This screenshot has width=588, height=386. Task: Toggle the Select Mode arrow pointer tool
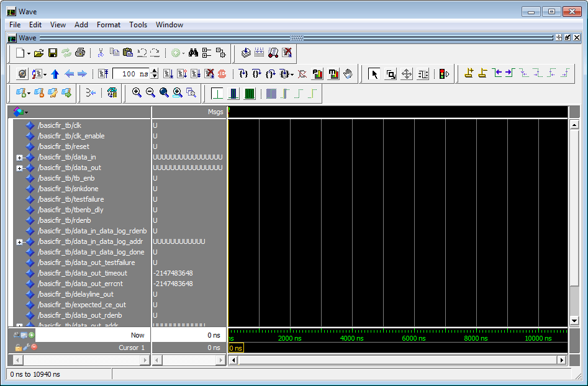coord(374,74)
